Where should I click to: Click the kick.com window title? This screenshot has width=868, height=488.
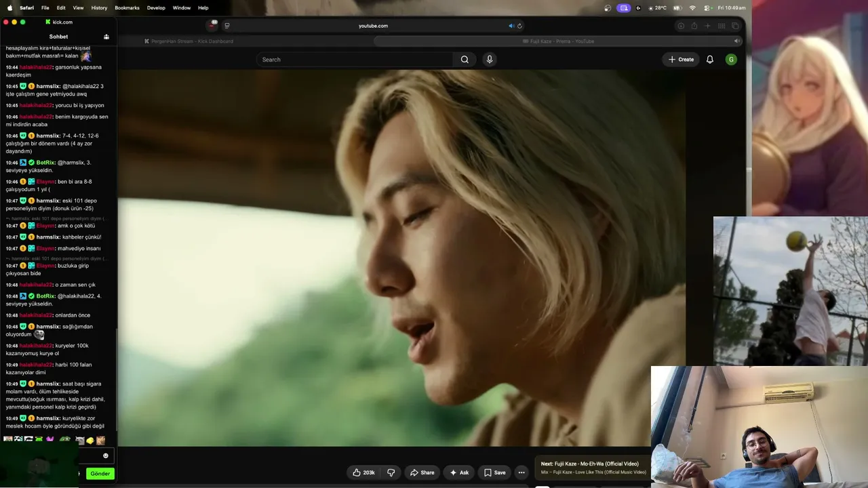[x=62, y=22]
